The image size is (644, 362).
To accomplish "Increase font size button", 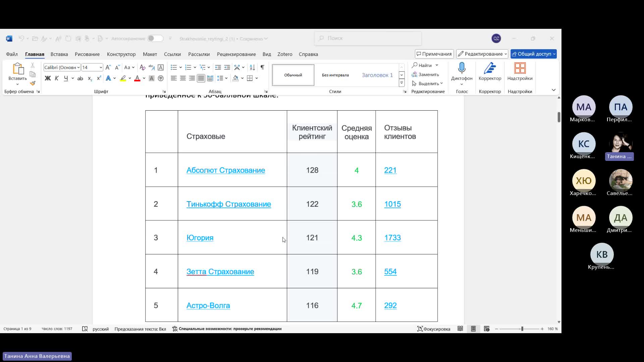I will [x=108, y=67].
